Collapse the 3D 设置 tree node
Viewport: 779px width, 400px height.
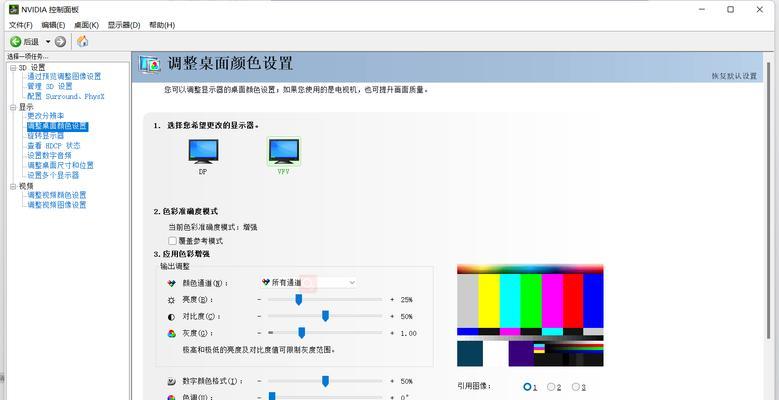click(13, 68)
